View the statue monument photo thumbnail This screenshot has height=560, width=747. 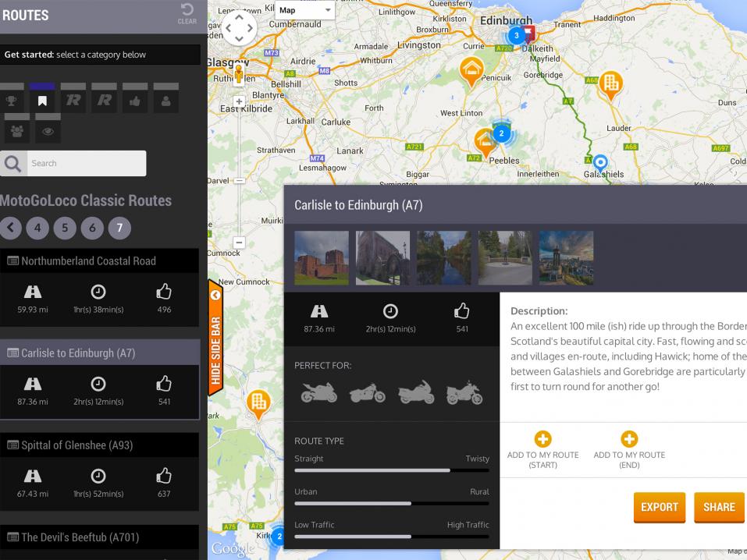coord(505,258)
